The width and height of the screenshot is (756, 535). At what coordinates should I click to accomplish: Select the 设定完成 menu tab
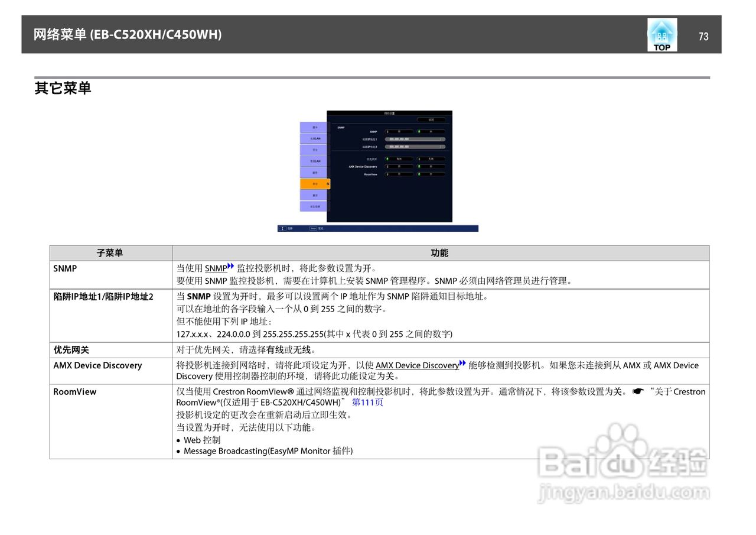coord(313,206)
